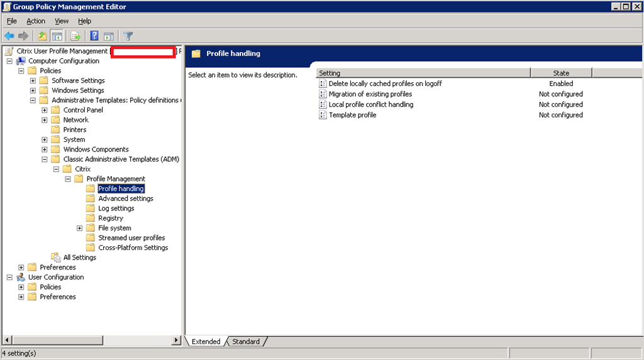Click the Filter funnel icon
Viewport: 644px width, 360px height.
tap(128, 36)
